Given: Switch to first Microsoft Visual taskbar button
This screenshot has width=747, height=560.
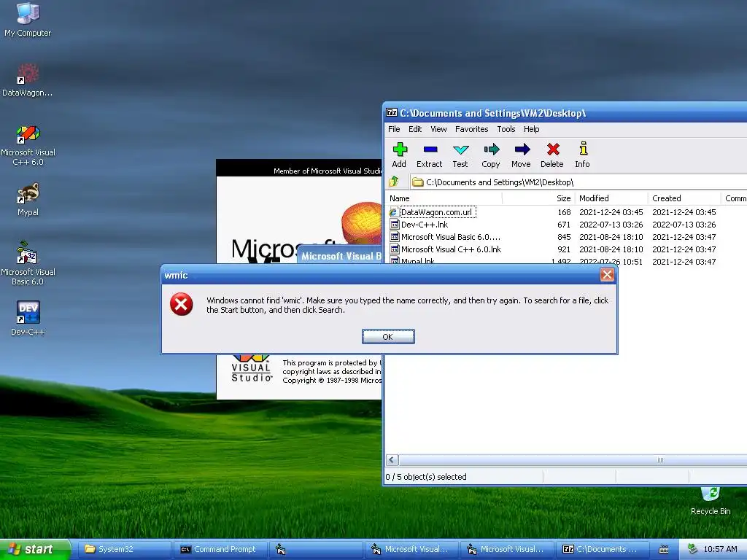Looking at the screenshot, I should (411, 549).
